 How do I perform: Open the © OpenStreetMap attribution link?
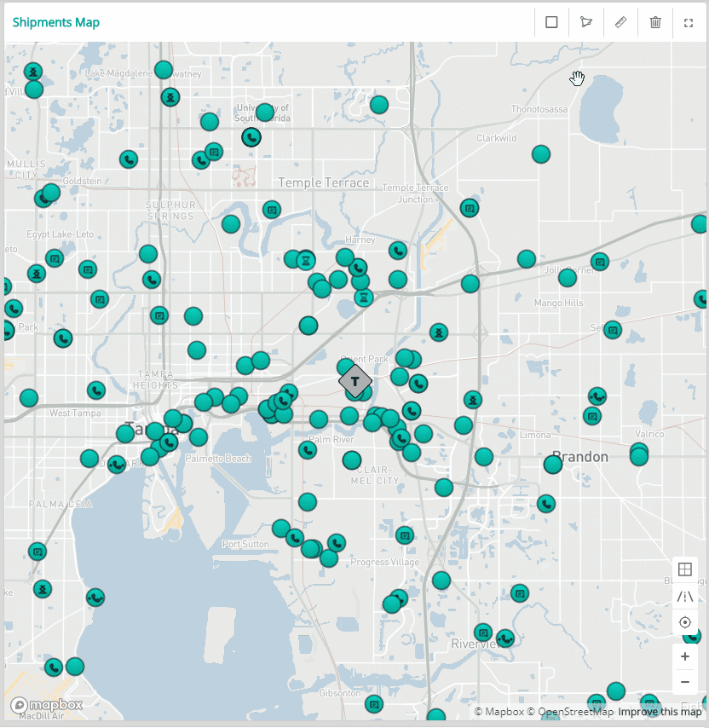pos(570,712)
